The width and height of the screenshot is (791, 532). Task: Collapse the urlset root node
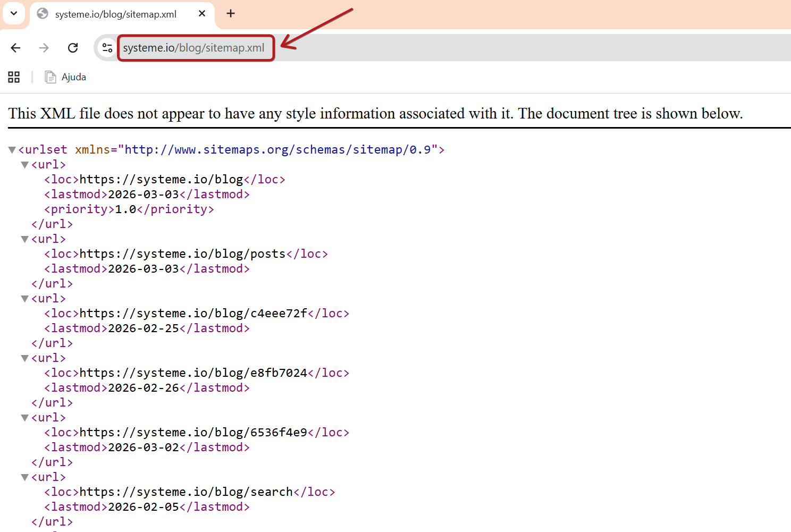tap(12, 150)
